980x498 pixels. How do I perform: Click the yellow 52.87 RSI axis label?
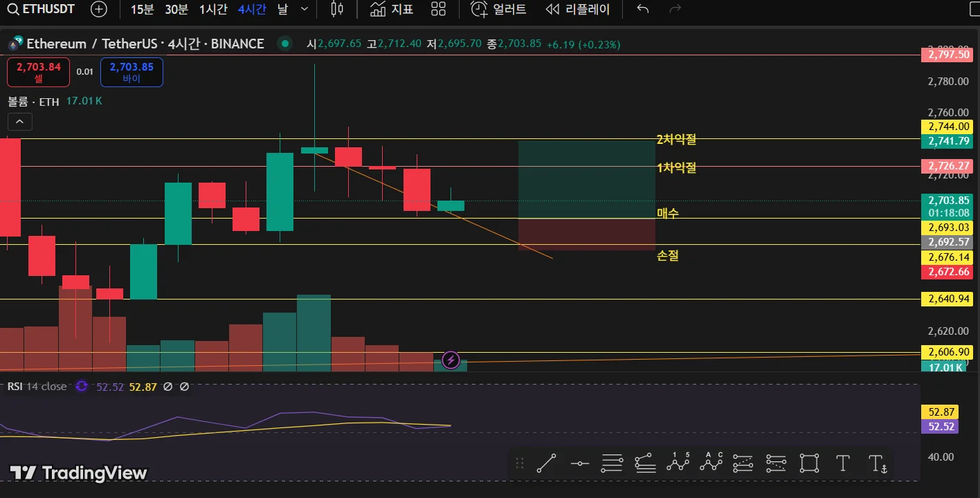(x=939, y=412)
